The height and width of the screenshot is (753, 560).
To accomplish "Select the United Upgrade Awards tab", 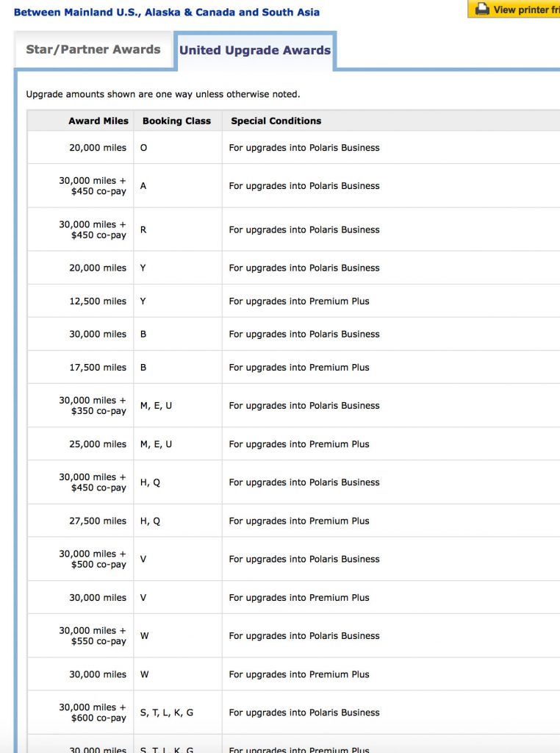I will 255,51.
